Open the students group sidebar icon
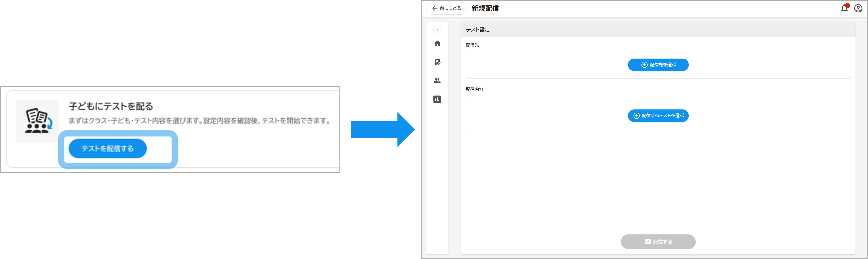Screen dimensions: 868x259 tap(437, 81)
